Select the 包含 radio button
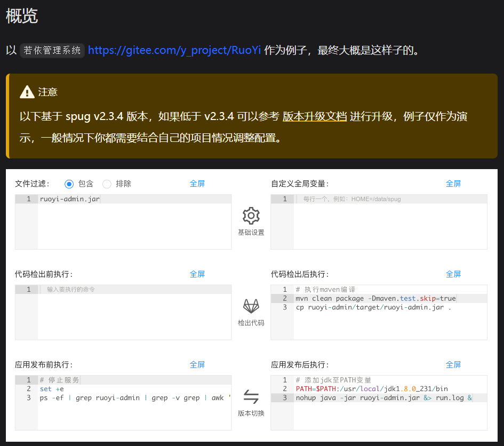 (69, 184)
